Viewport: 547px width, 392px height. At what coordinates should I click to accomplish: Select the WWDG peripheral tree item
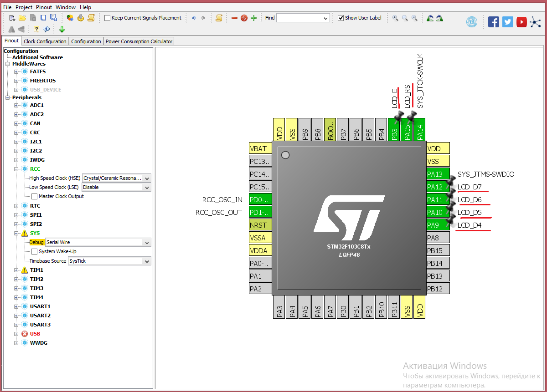point(39,343)
